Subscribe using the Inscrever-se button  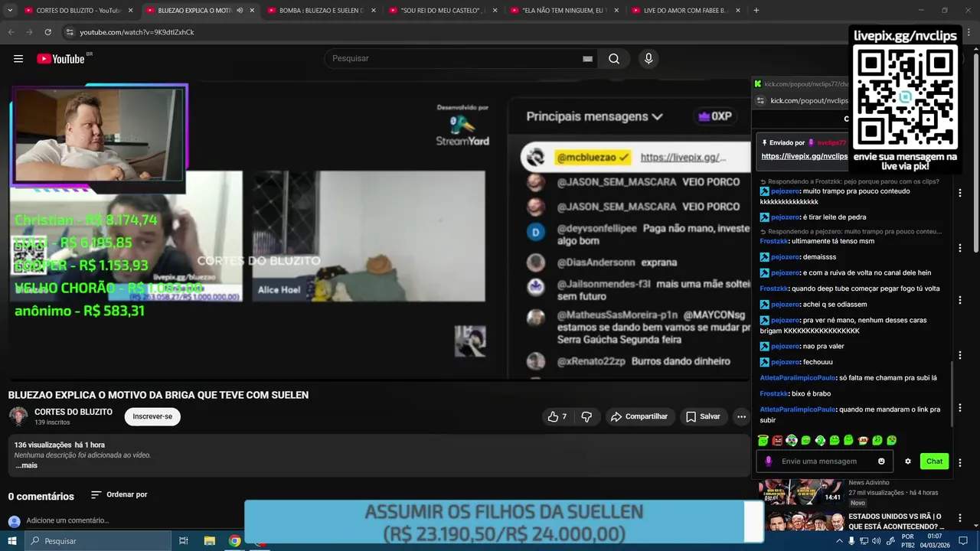(152, 416)
